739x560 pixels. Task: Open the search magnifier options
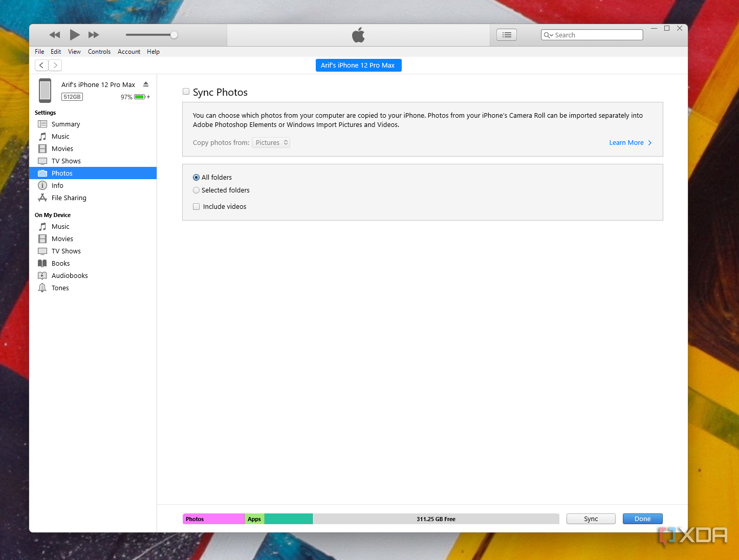(x=548, y=35)
